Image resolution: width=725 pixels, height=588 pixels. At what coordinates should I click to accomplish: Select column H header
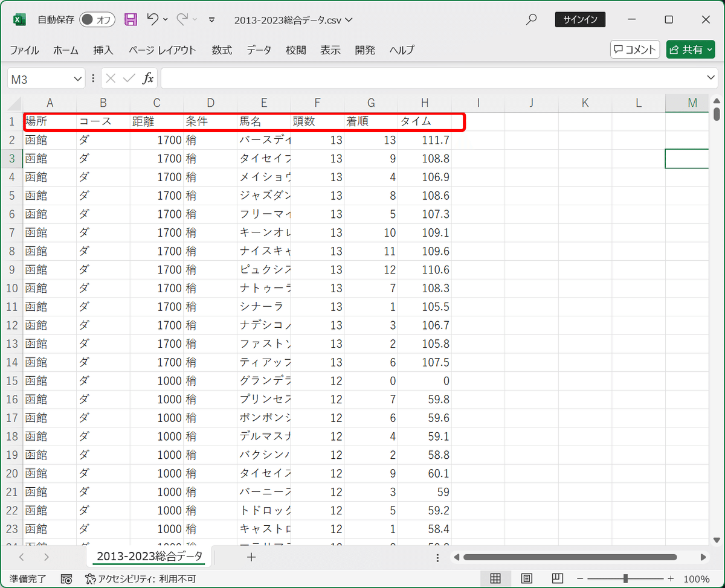coord(425,103)
